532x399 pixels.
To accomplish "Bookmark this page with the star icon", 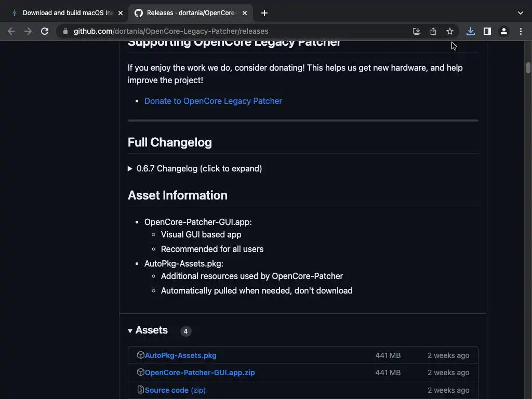I will tap(450, 31).
